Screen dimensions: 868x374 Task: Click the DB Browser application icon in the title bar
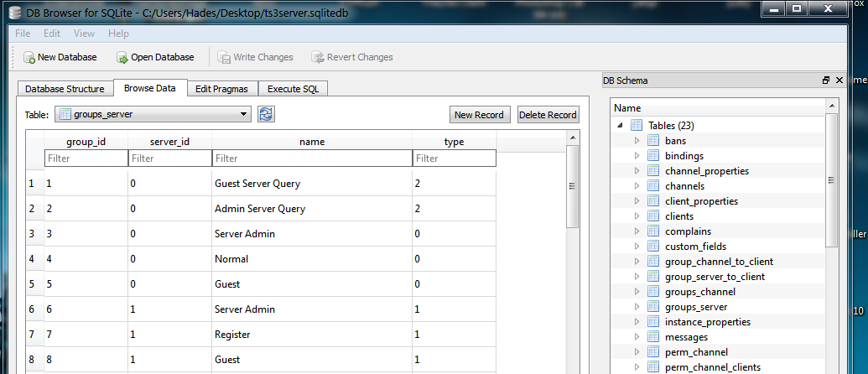[15, 11]
